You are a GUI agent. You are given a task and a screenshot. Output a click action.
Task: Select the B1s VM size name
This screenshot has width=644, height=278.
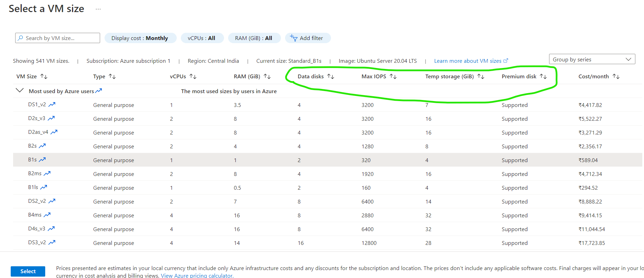point(32,160)
